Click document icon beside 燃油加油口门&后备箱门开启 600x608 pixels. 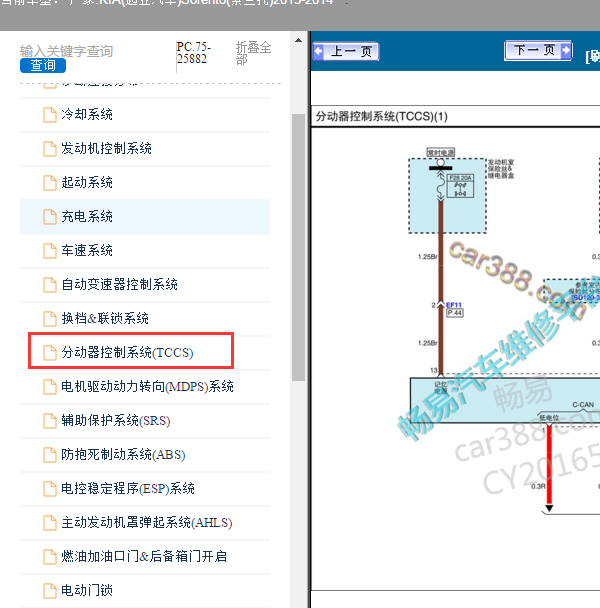coord(50,556)
